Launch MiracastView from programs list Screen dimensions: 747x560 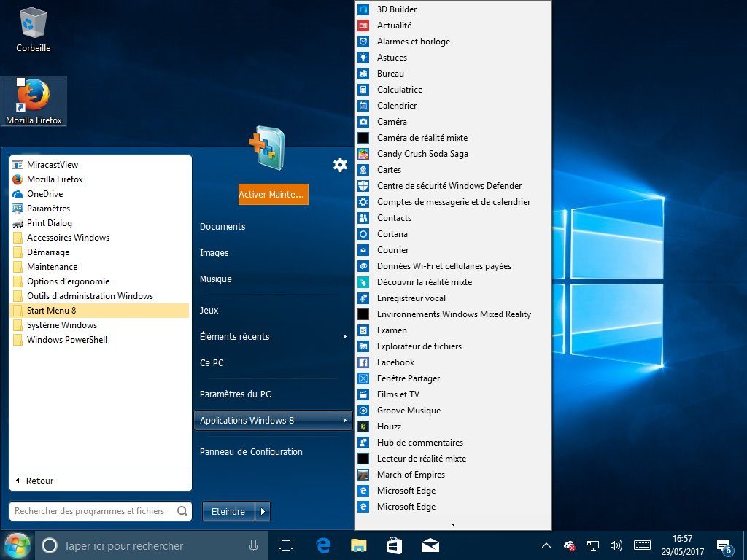coord(100,165)
